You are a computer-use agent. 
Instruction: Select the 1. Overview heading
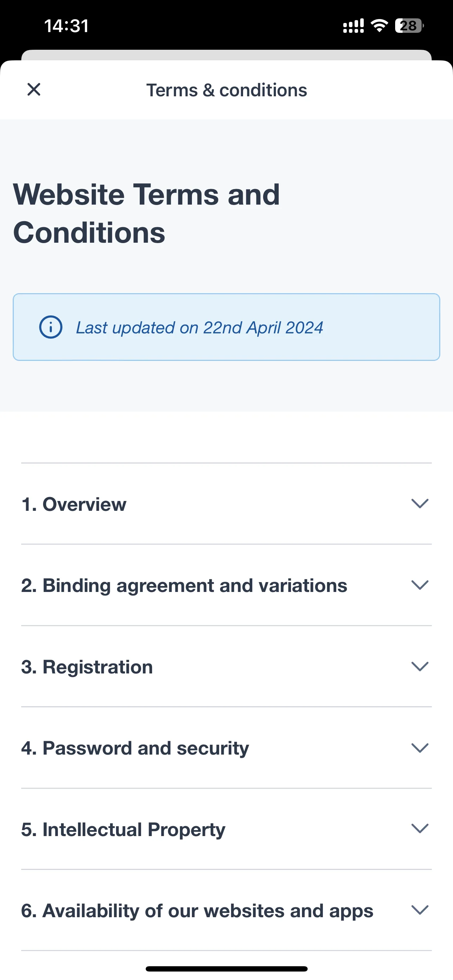click(x=74, y=504)
